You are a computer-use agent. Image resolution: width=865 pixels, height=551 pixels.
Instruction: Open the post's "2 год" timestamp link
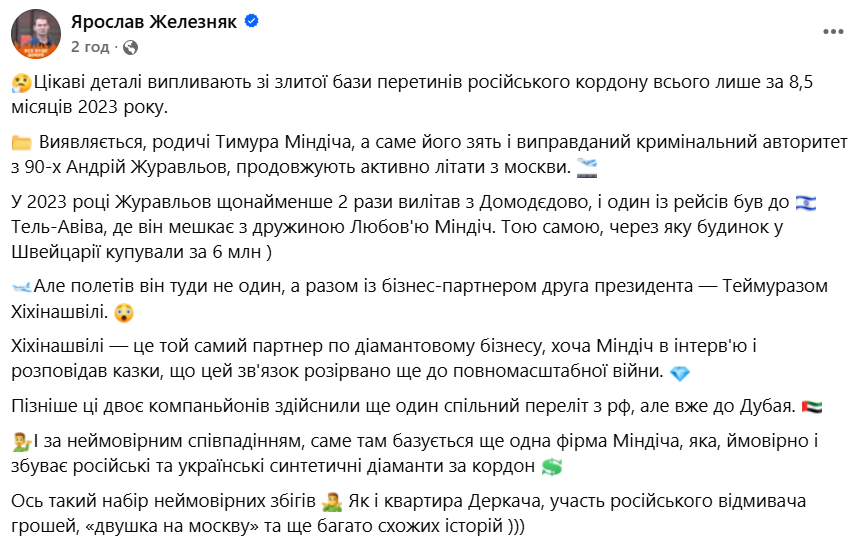click(90, 46)
